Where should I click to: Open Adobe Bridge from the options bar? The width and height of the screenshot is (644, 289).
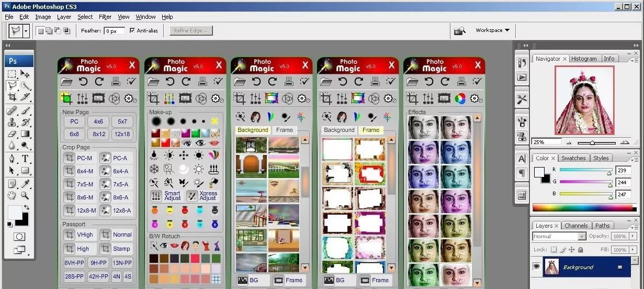tap(460, 30)
